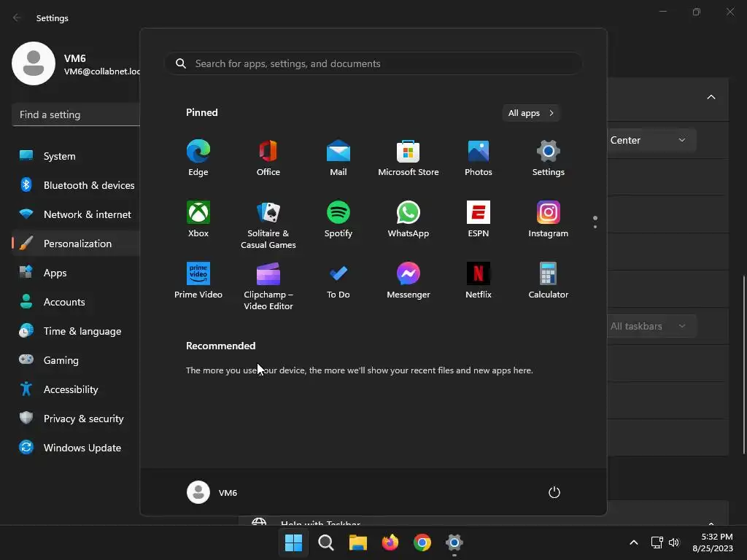Launch the To Do app

pos(338,281)
